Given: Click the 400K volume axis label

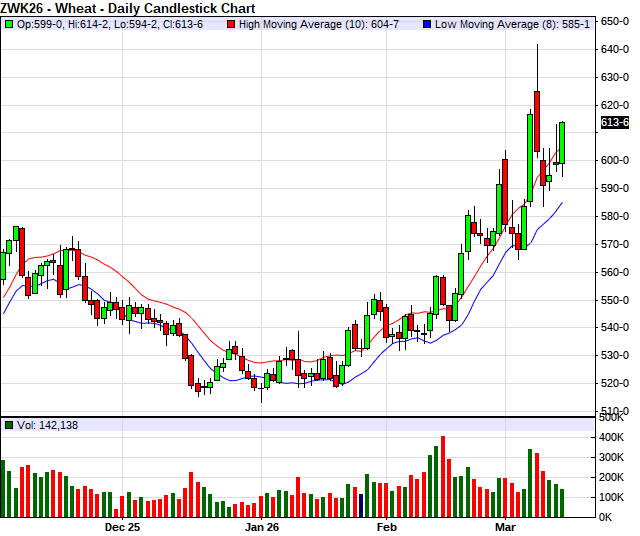Looking at the screenshot, I should click(x=612, y=437).
